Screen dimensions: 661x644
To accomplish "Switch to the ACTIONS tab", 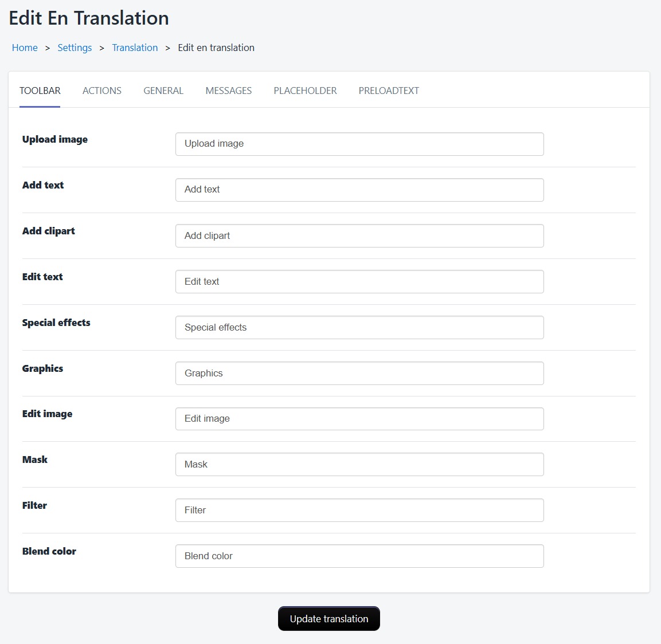I will point(101,90).
